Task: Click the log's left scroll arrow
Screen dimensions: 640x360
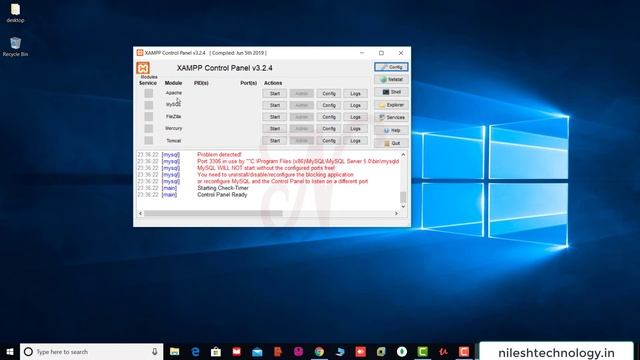Action: pyautogui.click(x=140, y=213)
